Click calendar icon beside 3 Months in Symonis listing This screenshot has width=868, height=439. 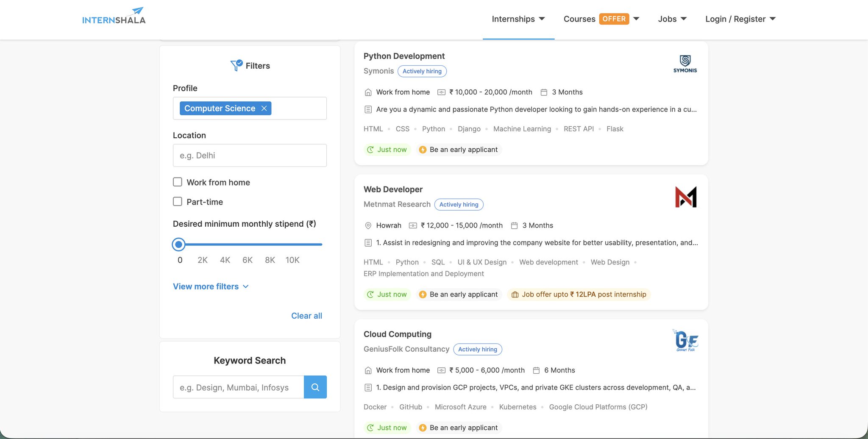544,92
